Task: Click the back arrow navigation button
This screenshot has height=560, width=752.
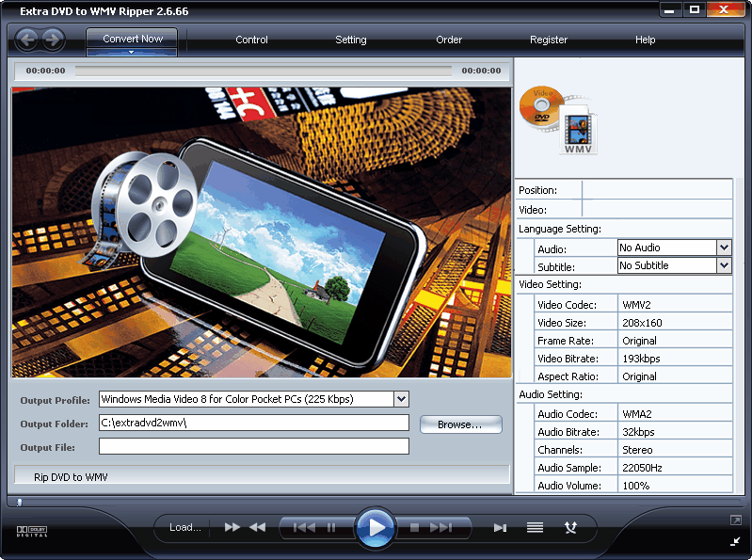Action: point(27,40)
